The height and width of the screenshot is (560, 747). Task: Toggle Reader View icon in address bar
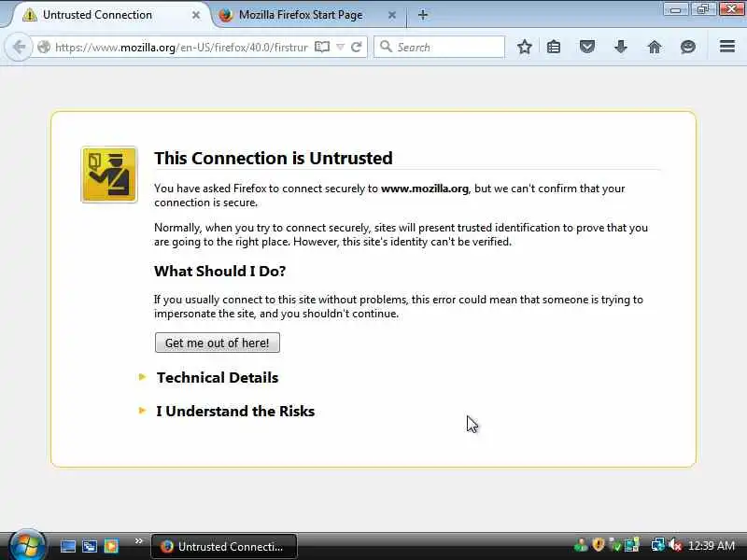[322, 48]
